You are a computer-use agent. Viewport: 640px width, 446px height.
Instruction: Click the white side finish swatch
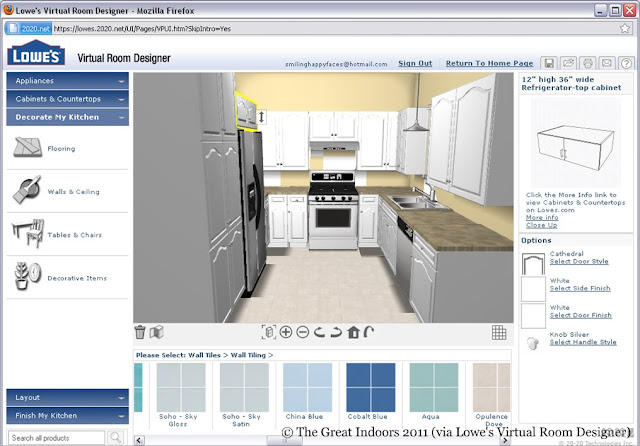tap(533, 289)
